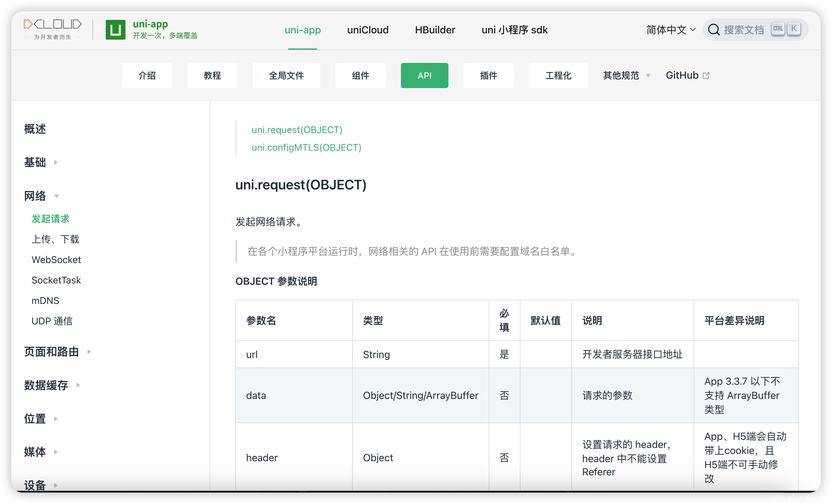
Task: Click the OBJECT 参数说明 subheading
Action: tap(276, 281)
